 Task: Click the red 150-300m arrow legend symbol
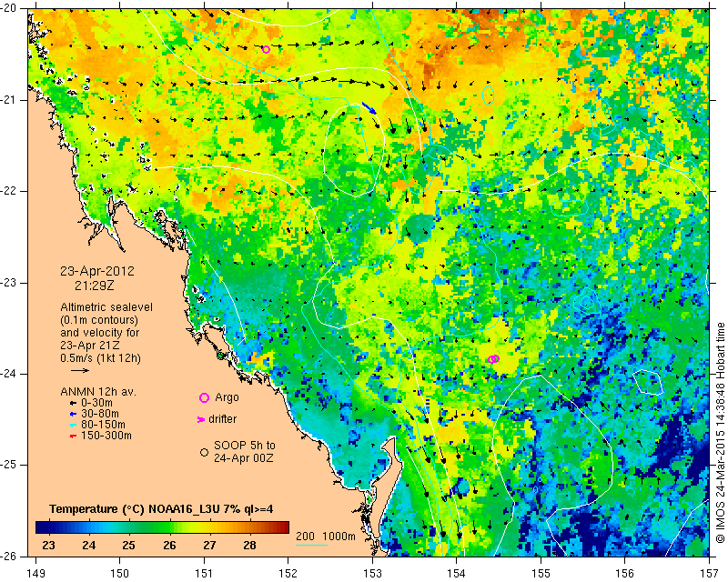click(73, 436)
